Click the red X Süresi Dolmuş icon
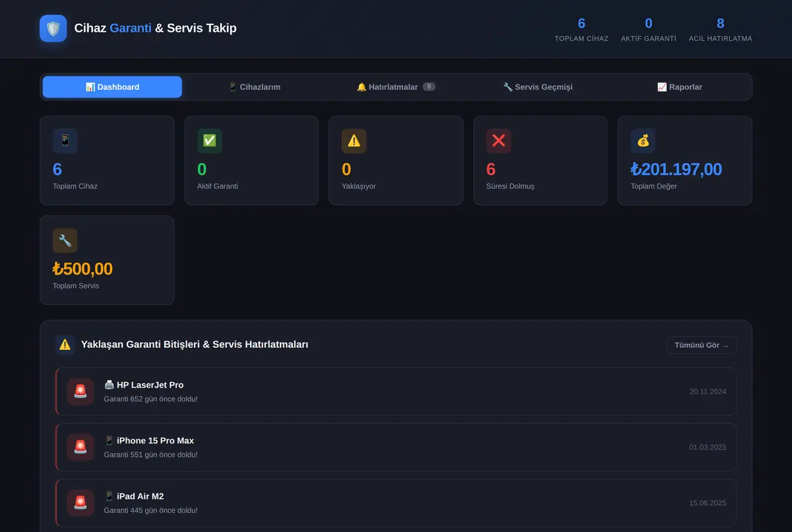 pos(498,141)
